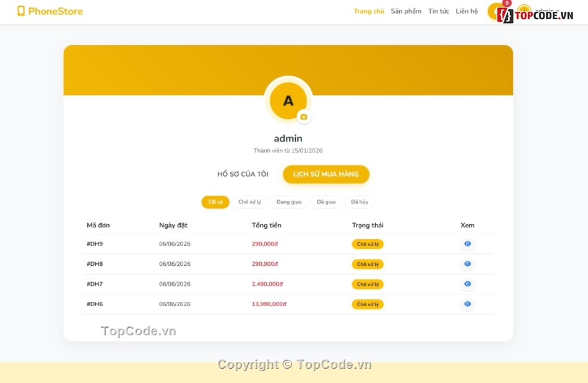The width and height of the screenshot is (588, 383).
Task: Click total 290,000đ of order #DH8
Action: (x=265, y=264)
